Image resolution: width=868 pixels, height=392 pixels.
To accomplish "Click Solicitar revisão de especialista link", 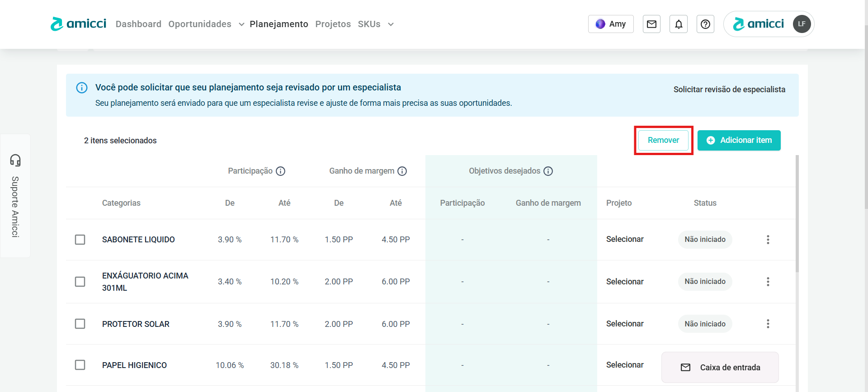I will tap(729, 90).
